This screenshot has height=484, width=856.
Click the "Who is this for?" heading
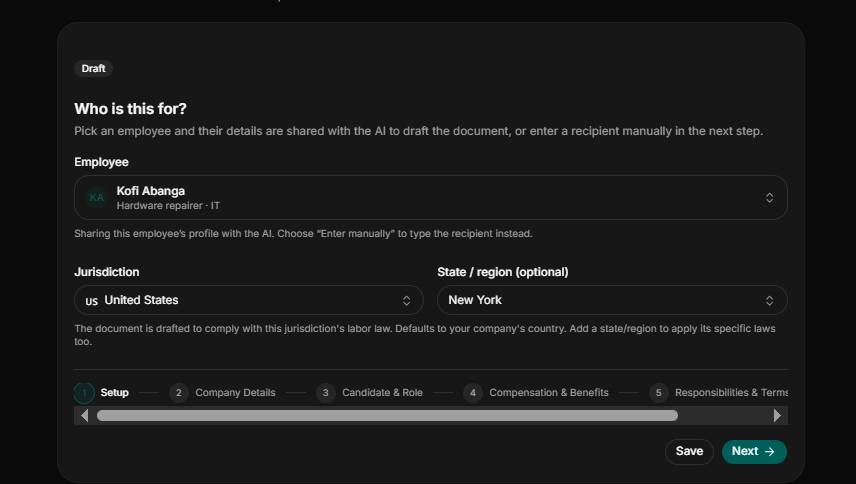click(x=130, y=109)
